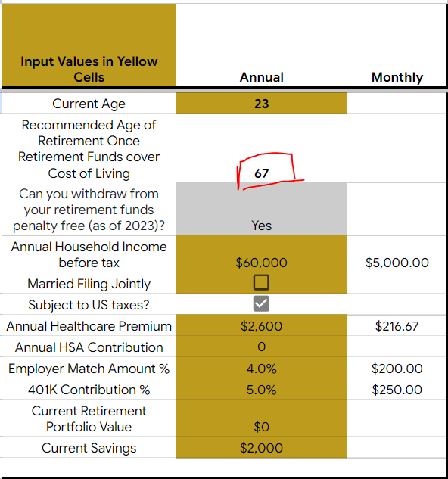Click the gray Yes penalty-free withdrawal cell

262,209
